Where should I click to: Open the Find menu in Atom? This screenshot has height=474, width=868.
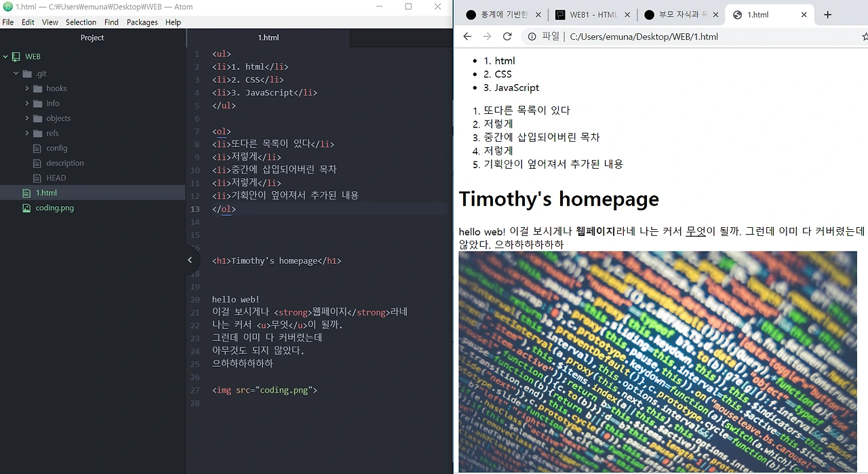pyautogui.click(x=111, y=22)
